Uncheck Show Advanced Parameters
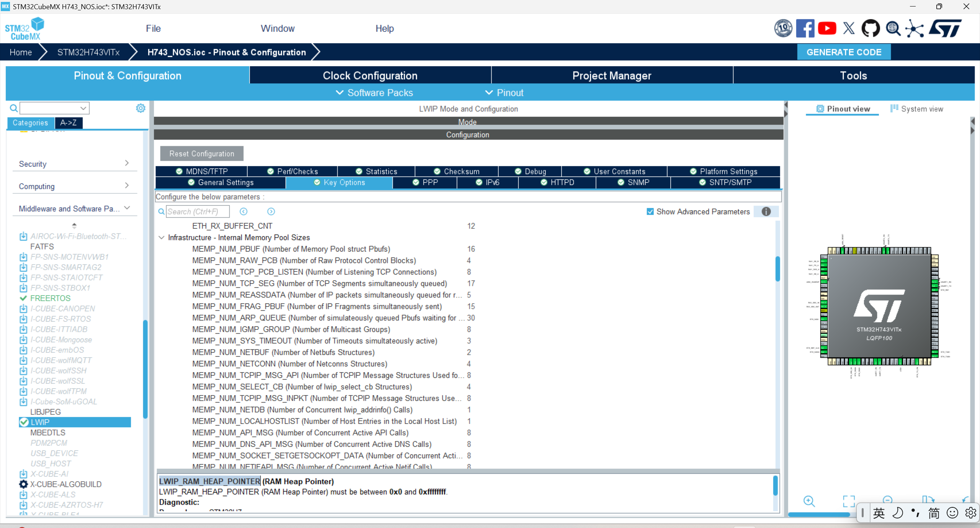Screen dimensions: 980x528 (x=650, y=212)
